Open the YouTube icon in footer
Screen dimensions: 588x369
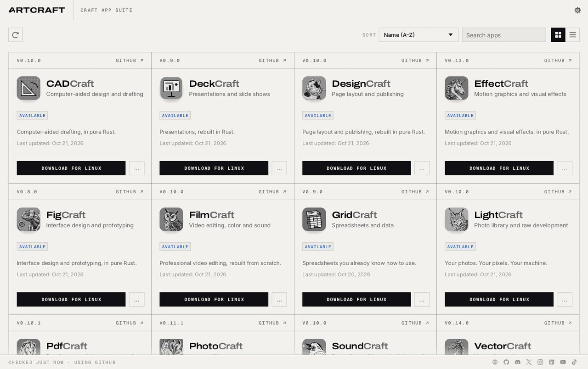(x=563, y=362)
